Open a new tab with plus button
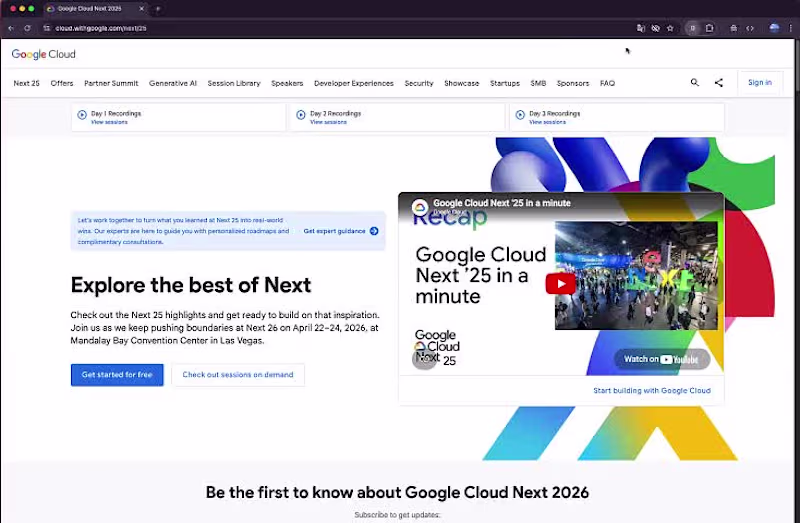The height and width of the screenshot is (523, 800). click(158, 9)
